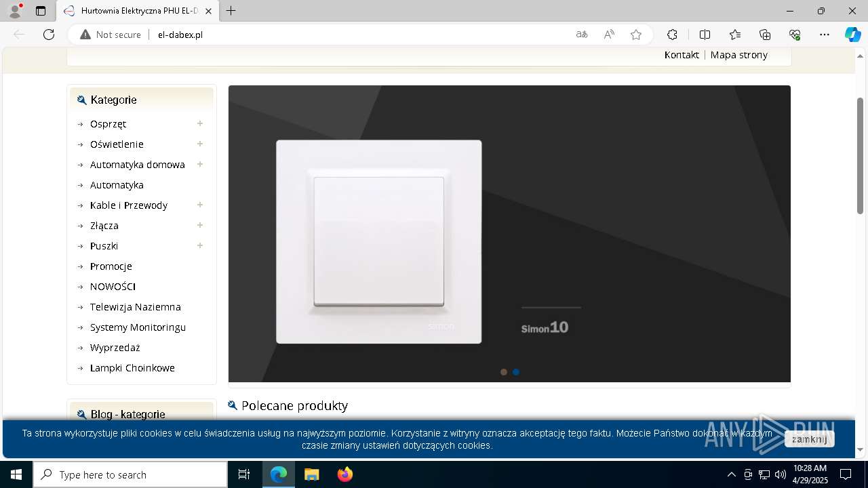Open browser Extensions puzzle icon
868x488 pixels.
click(672, 35)
